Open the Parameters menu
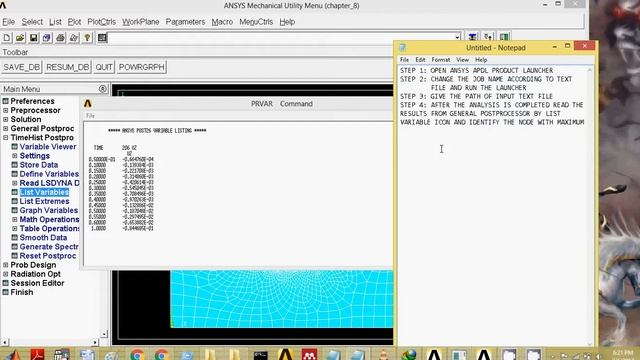Image resolution: width=640 pixels, height=360 pixels. 185,22
